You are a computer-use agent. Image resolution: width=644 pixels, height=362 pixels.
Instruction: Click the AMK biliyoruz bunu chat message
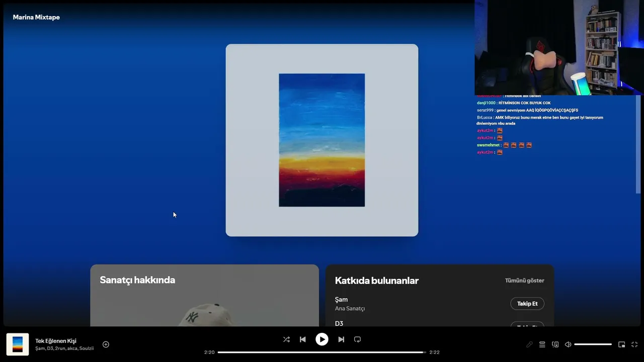[x=540, y=120]
